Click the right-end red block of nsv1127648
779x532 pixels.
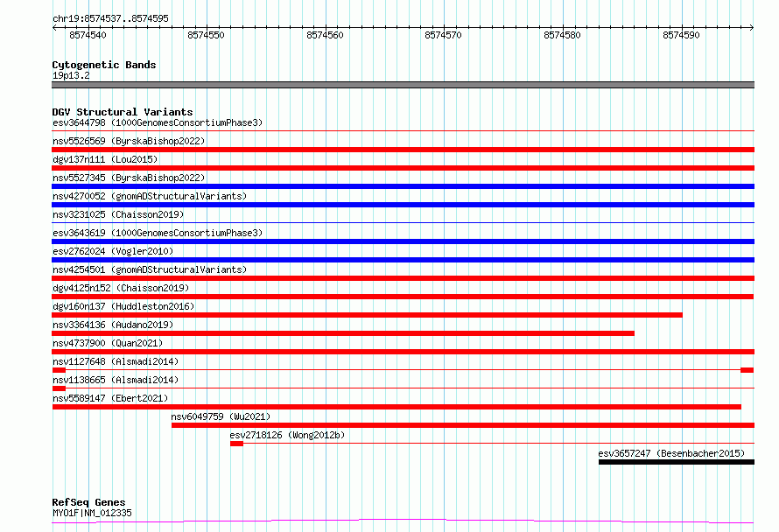coord(747,370)
